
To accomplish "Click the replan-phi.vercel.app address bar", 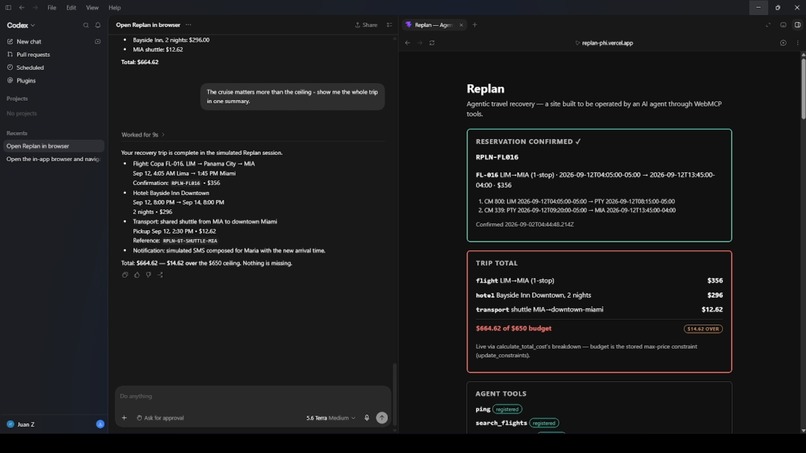I will pyautogui.click(x=604, y=43).
